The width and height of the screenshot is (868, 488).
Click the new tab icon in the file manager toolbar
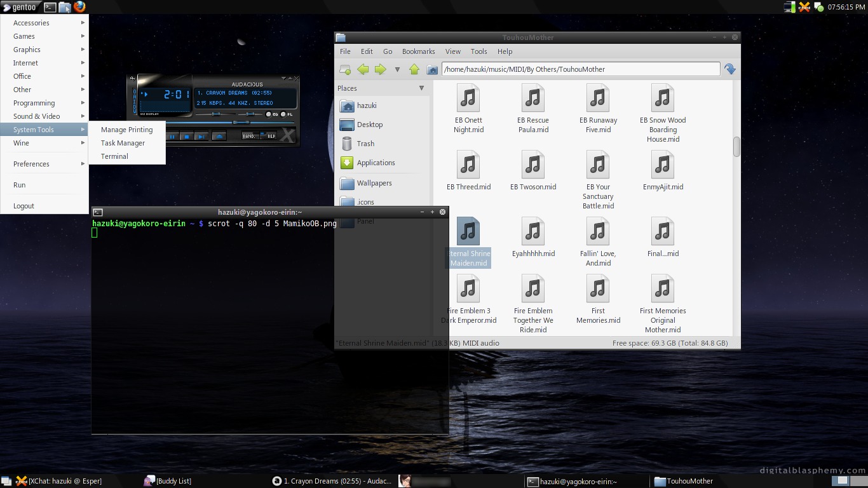click(x=345, y=69)
